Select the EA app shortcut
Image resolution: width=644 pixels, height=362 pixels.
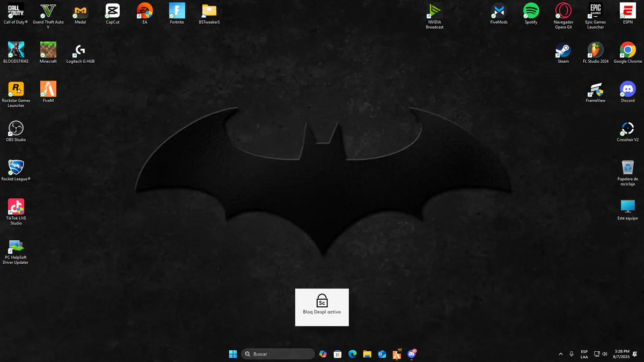tap(145, 13)
